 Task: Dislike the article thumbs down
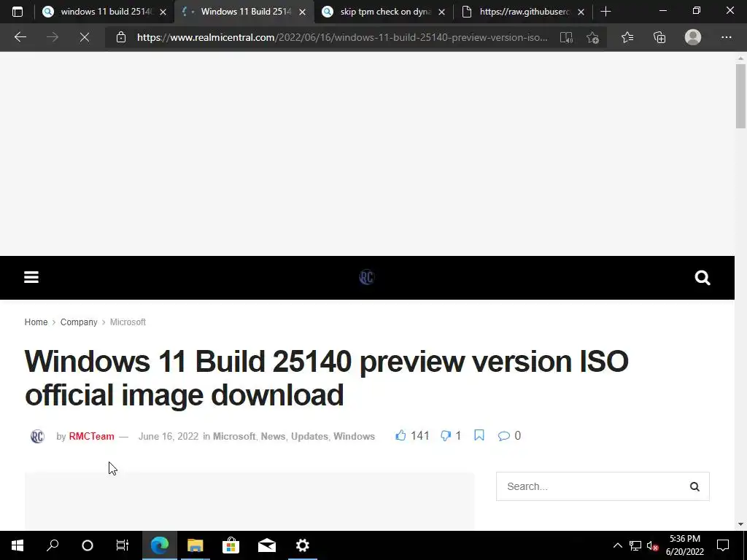[x=446, y=436]
